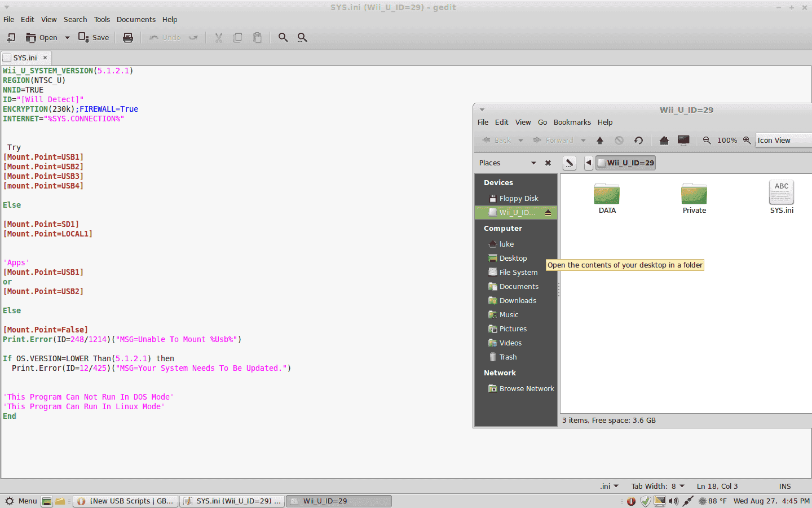Toggle text-based location entry in file manager
Image resolution: width=812 pixels, height=508 pixels.
[570, 163]
